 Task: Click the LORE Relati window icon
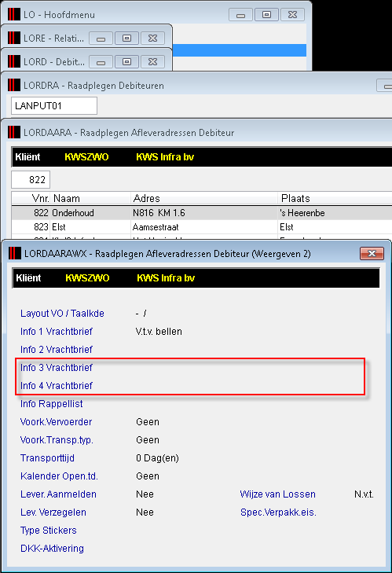[14, 38]
